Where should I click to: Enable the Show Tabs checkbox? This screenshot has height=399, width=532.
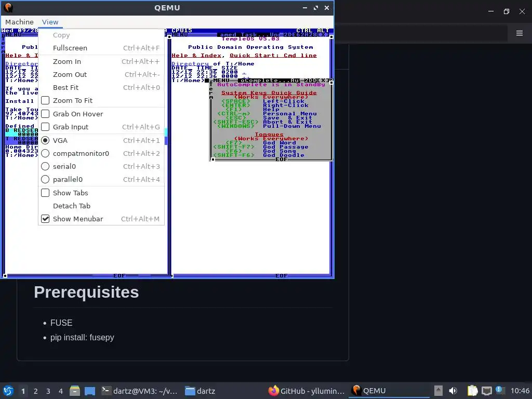(x=45, y=193)
